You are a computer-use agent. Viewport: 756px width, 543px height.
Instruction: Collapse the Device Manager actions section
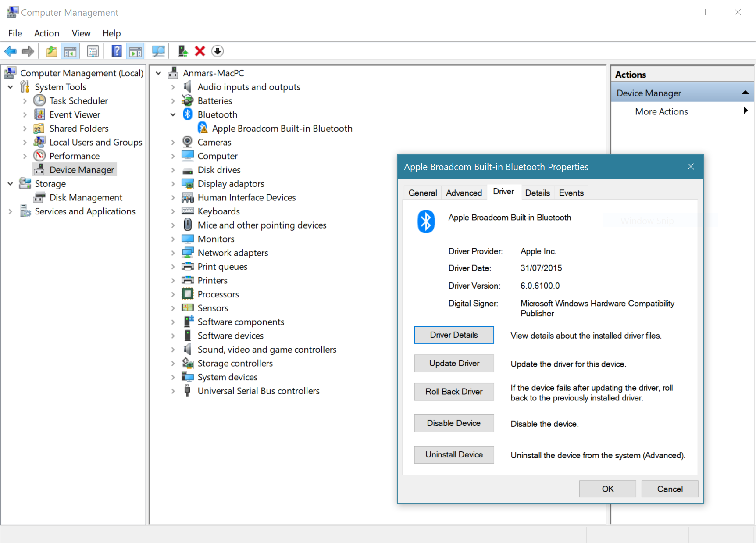pyautogui.click(x=745, y=93)
